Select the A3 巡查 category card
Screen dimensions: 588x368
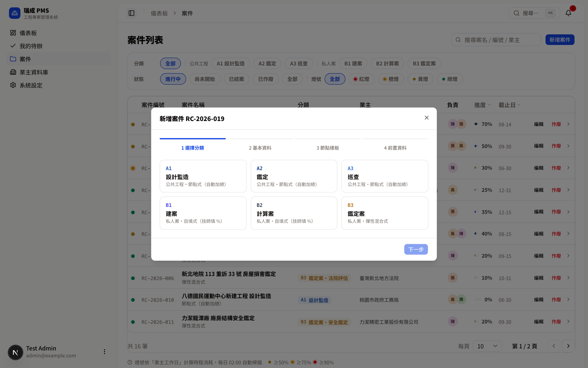click(x=385, y=176)
